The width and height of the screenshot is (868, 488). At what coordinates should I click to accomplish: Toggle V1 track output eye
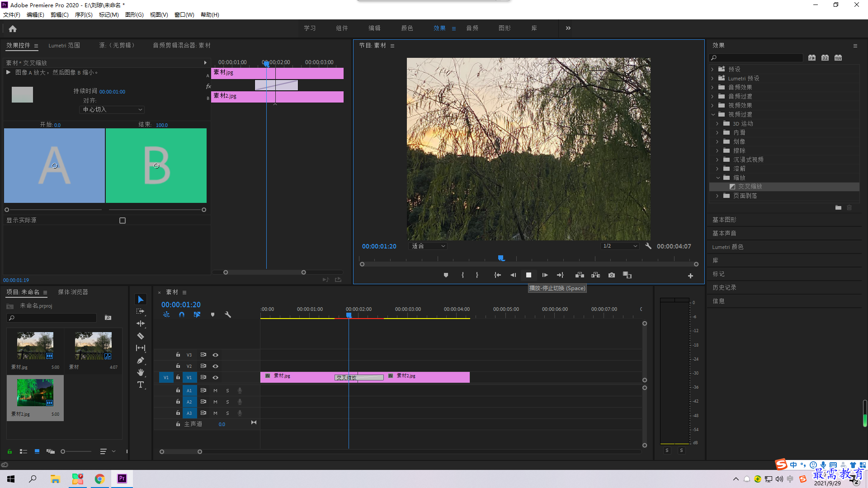pos(216,378)
